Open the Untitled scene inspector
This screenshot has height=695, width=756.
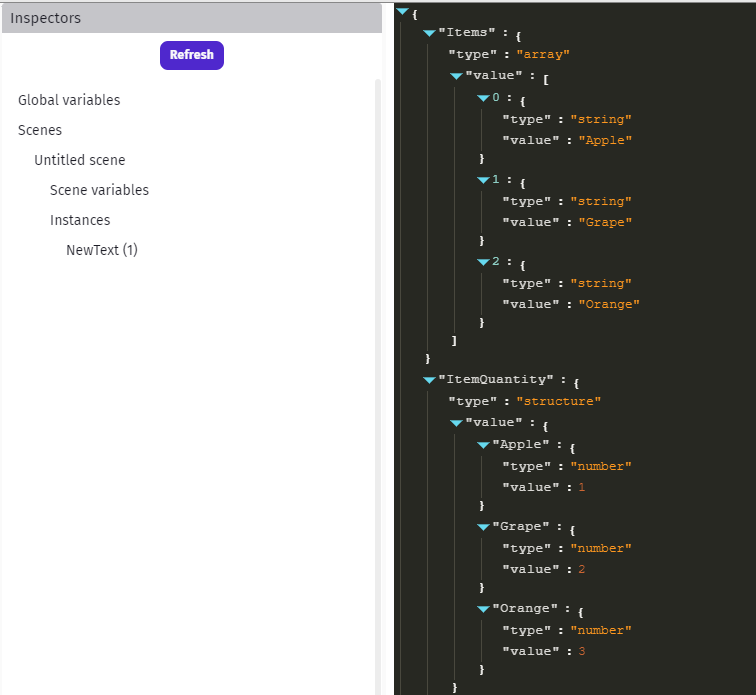coord(80,160)
